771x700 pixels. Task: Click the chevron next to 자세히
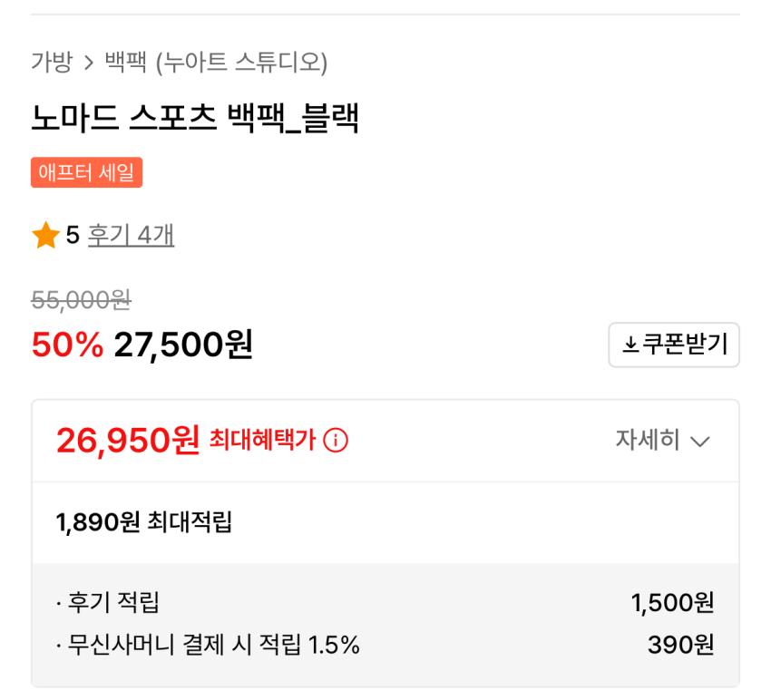(x=699, y=442)
